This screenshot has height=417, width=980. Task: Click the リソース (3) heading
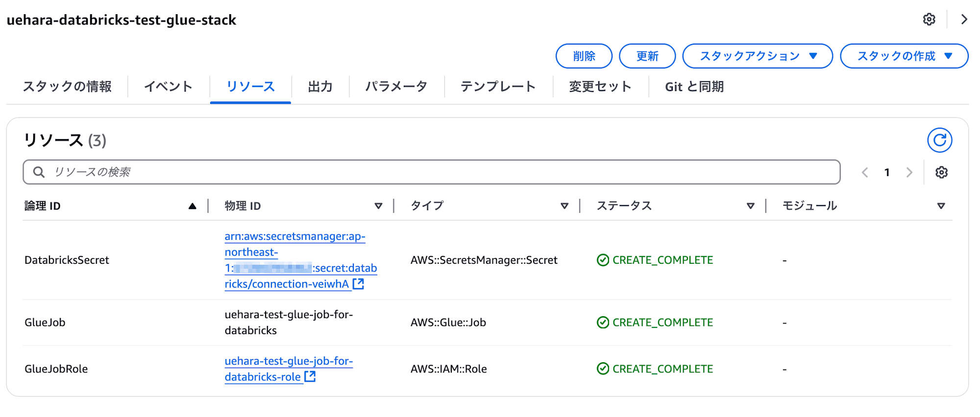point(65,140)
